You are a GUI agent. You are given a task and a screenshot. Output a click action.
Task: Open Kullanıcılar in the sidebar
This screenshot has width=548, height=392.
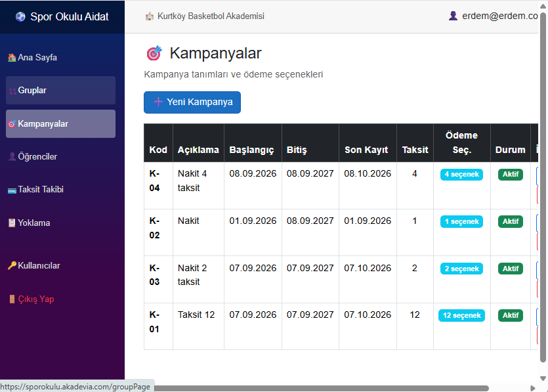[x=60, y=265]
